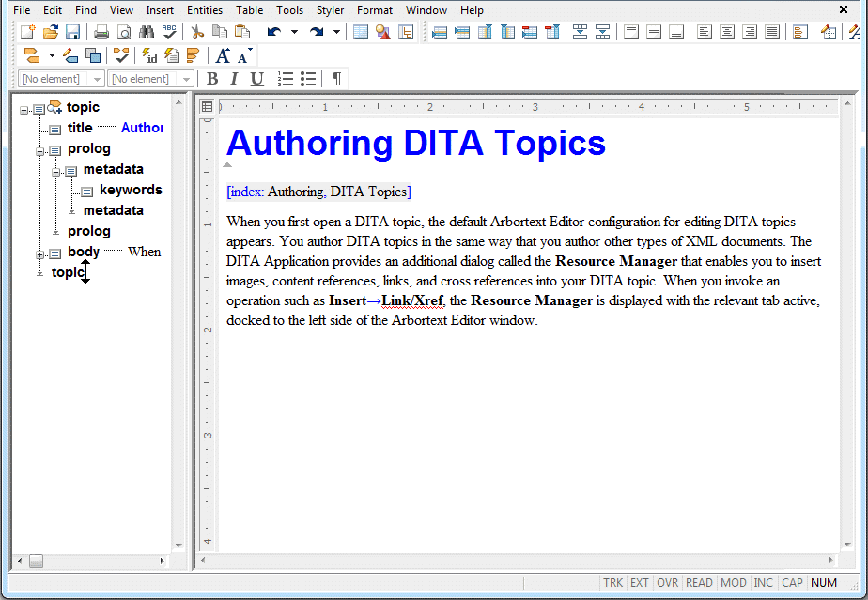The image size is (868, 600).
Task: Insert table column to the left
Action: [485, 32]
